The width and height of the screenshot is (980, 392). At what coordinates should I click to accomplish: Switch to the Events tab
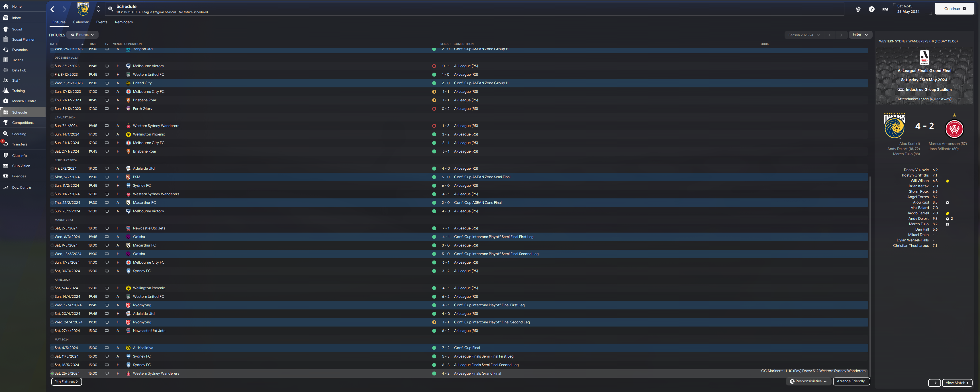102,22
